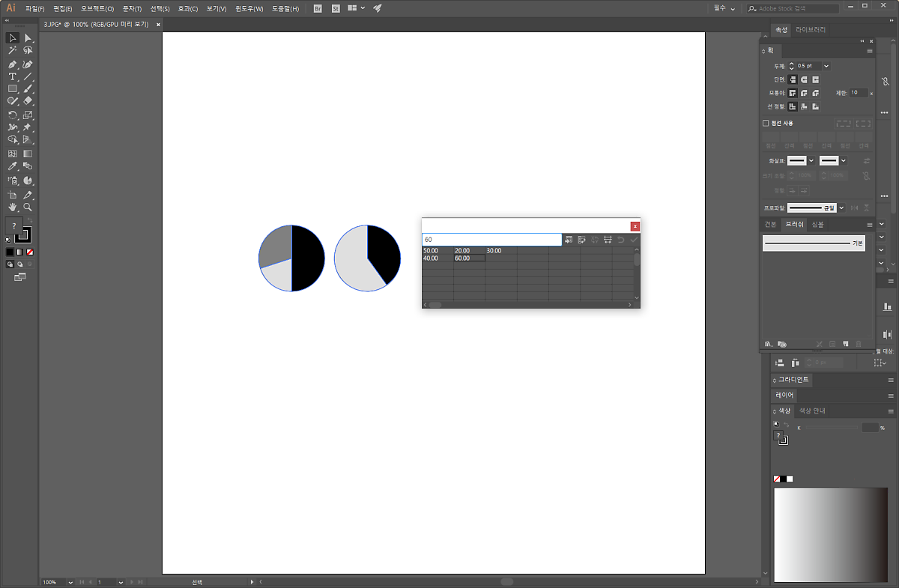
Task: Select the Type tool in toolbar
Action: coord(13,76)
